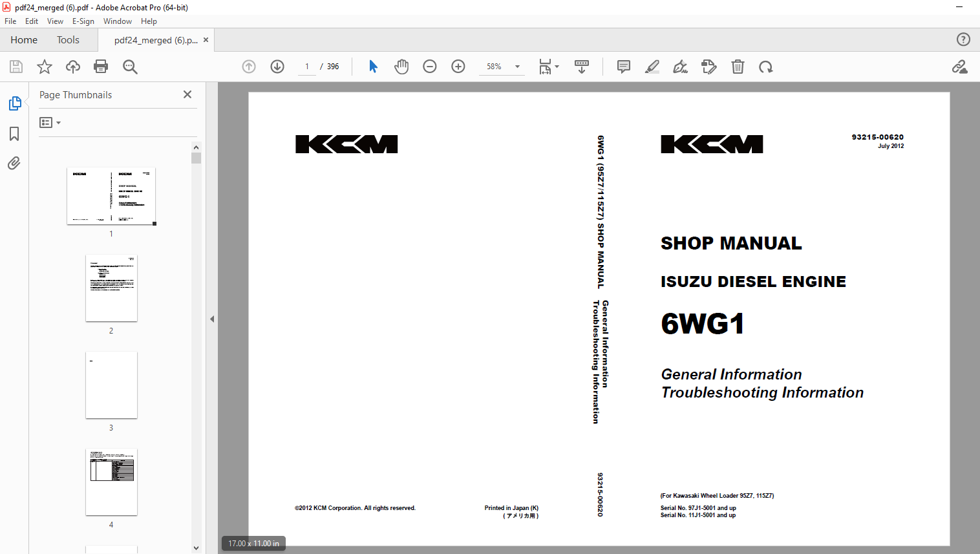Click the thumbnail panel scrollbar handle
The height and width of the screenshot is (554, 980).
tap(197, 158)
